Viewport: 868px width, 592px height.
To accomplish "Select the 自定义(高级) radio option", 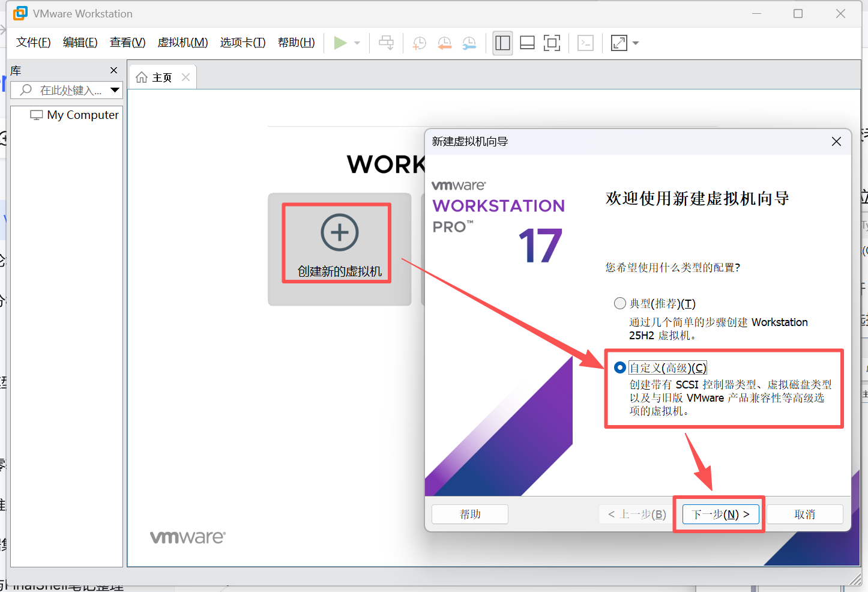I will tap(620, 367).
